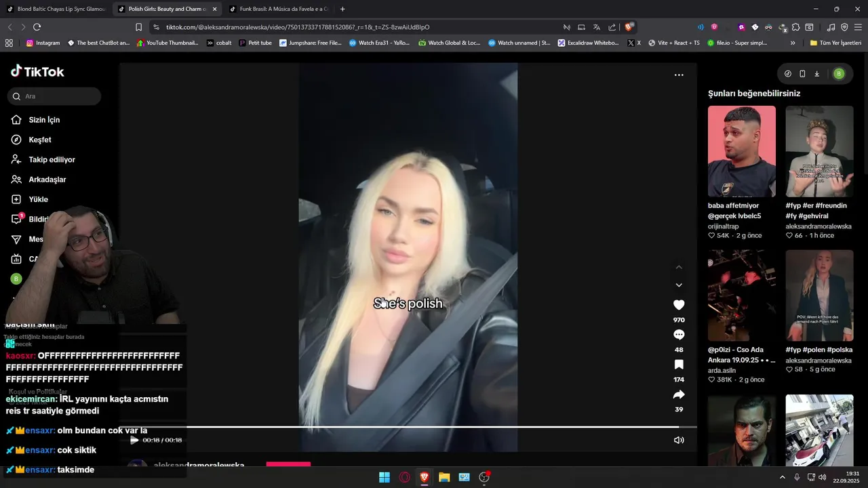Open comments via the speech bubble icon
The image size is (868, 488).
pyautogui.click(x=679, y=335)
